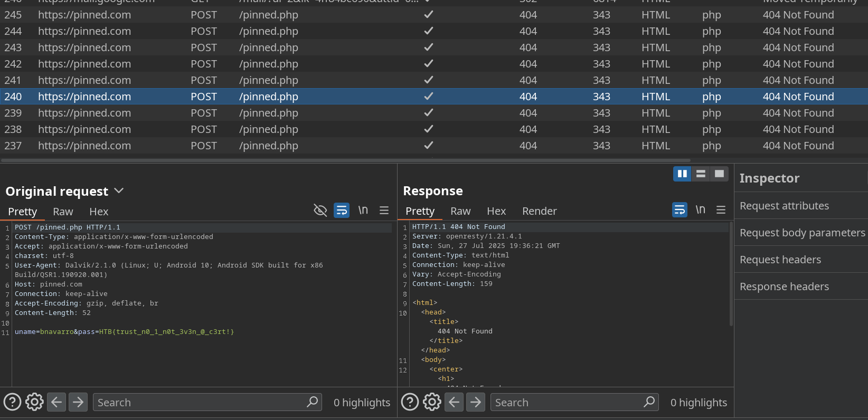Click the User-Agent Dalvik header line
Viewport: 868px width, 420px height.
pyautogui.click(x=169, y=270)
